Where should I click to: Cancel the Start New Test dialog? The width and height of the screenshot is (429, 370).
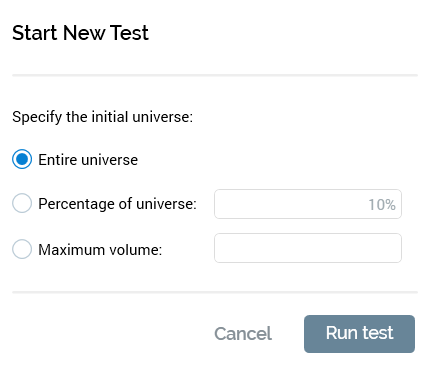pyautogui.click(x=243, y=334)
